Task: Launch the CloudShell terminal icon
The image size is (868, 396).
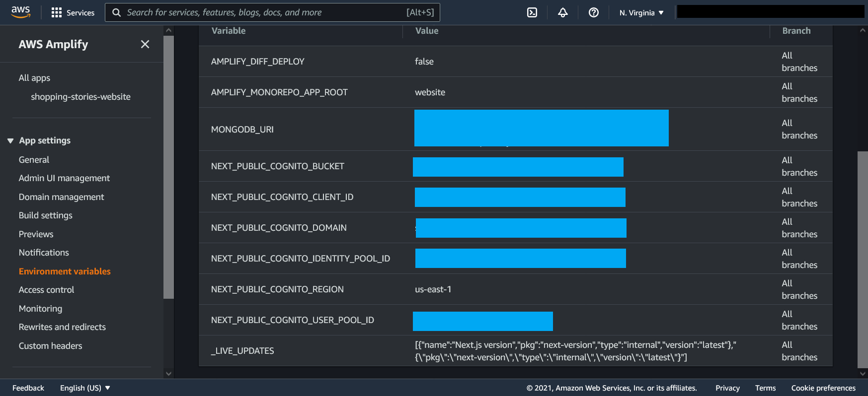Action: tap(532, 12)
